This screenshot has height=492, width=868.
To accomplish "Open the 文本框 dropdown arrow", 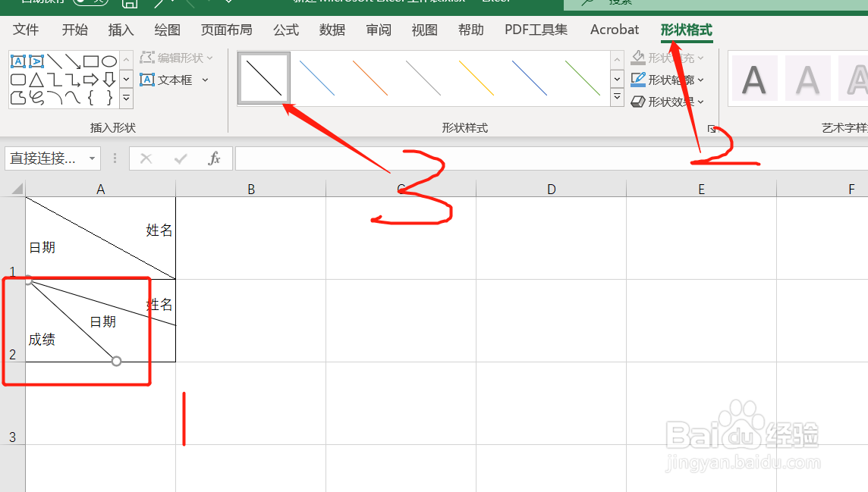I will (x=206, y=80).
